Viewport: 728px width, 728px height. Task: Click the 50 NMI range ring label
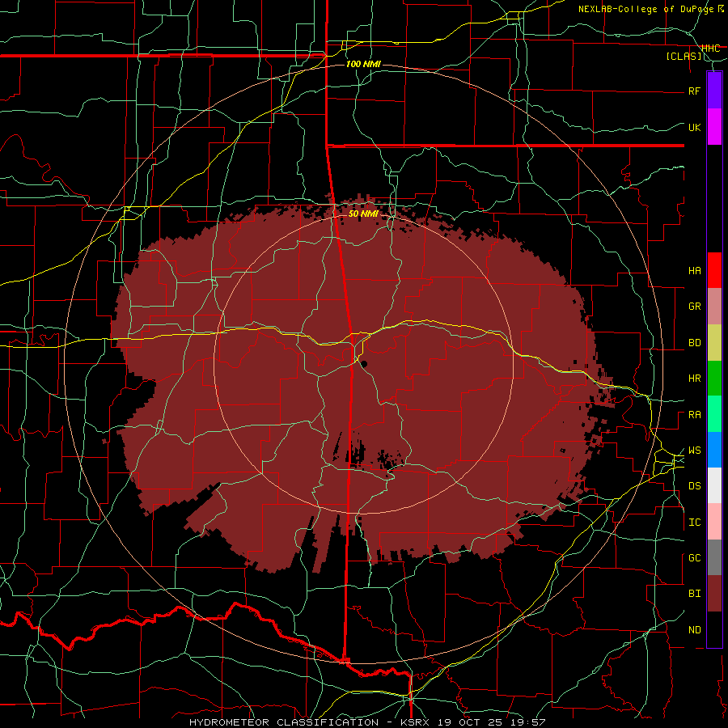[x=363, y=214]
